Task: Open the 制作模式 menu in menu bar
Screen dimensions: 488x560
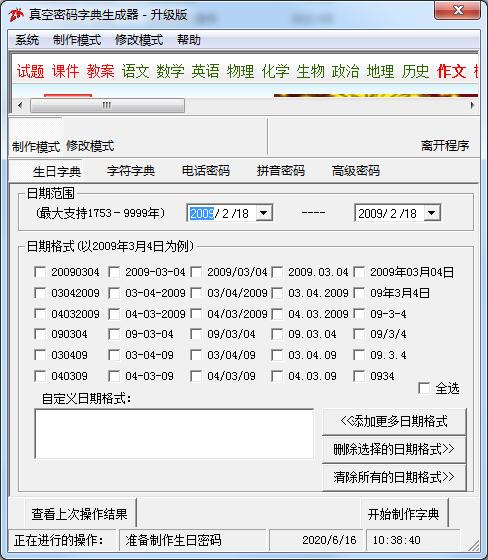Action: tap(77, 40)
